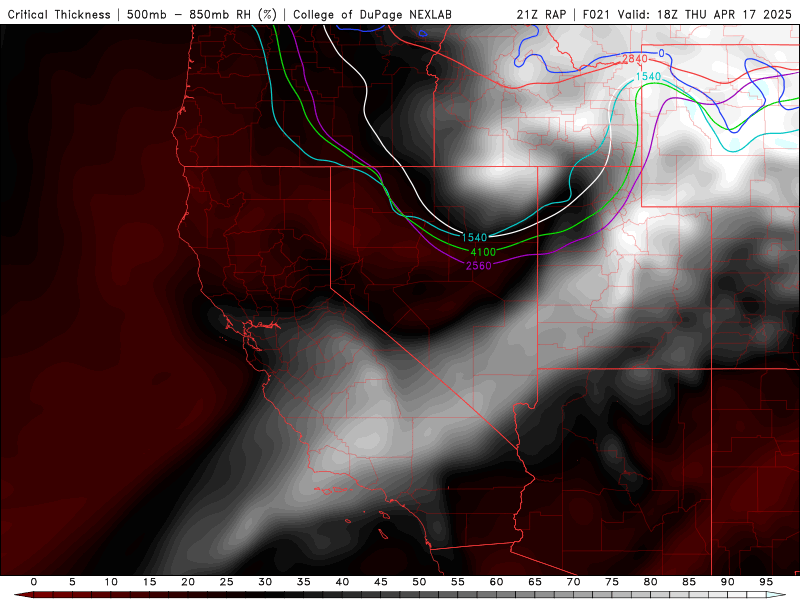Click the "75" value on the color scale
The width and height of the screenshot is (800, 600).
click(x=612, y=582)
